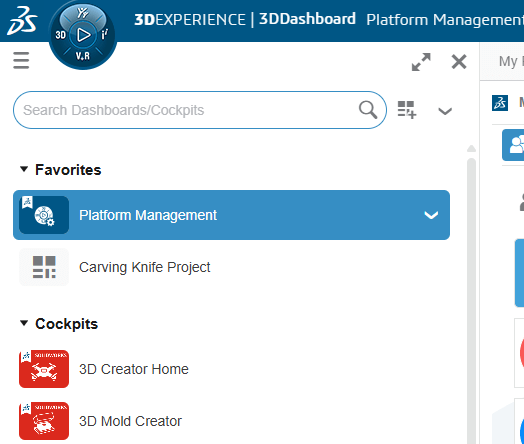Open 3D Creator Home cockpit
Viewport: 524px width, 444px height.
point(231,369)
